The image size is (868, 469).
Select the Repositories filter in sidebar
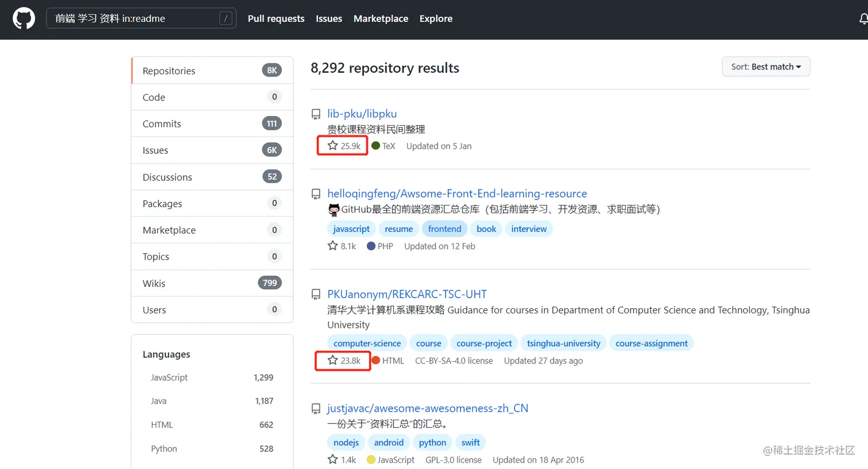pos(212,71)
